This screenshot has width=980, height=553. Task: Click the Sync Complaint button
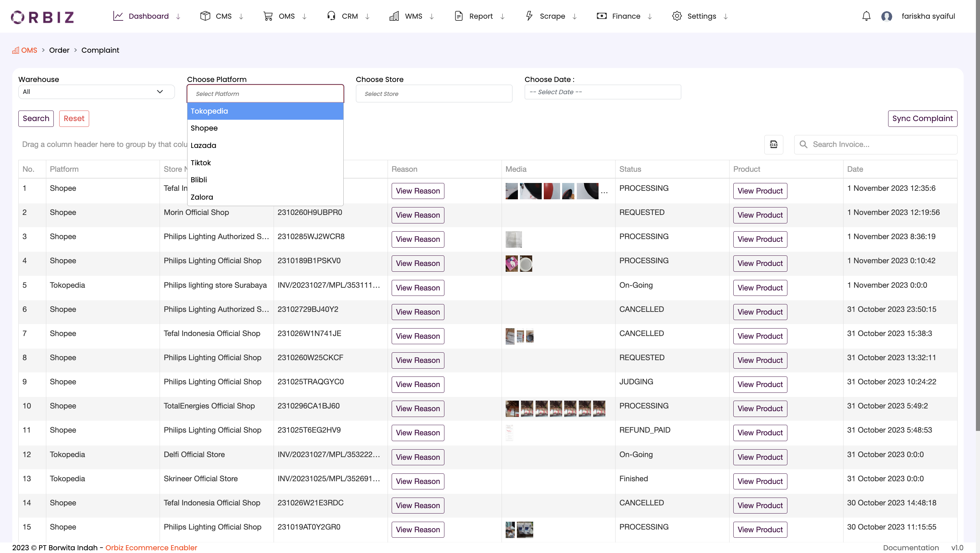coord(922,118)
